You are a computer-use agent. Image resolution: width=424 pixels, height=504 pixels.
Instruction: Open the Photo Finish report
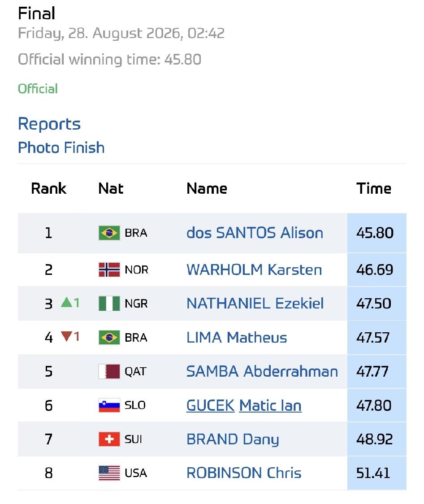(61, 148)
